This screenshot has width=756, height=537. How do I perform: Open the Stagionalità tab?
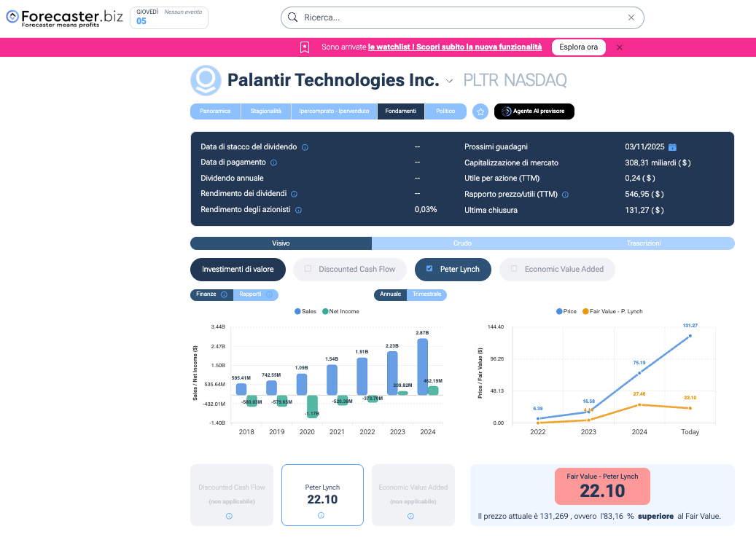[265, 111]
